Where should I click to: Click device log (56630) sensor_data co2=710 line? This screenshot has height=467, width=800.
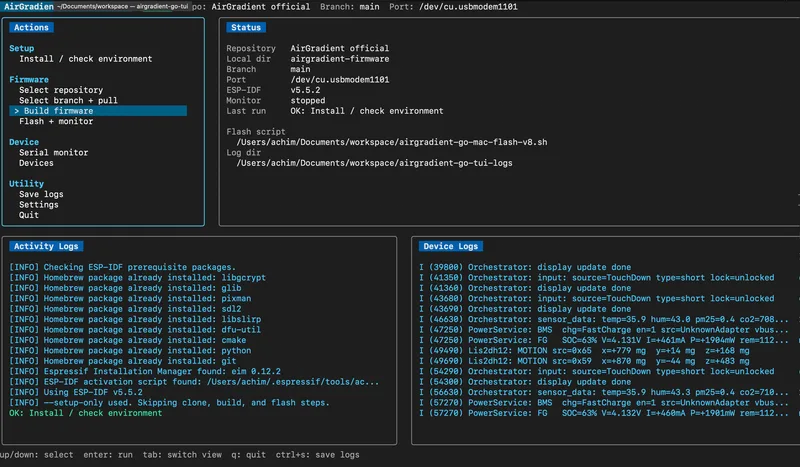click(x=604, y=392)
